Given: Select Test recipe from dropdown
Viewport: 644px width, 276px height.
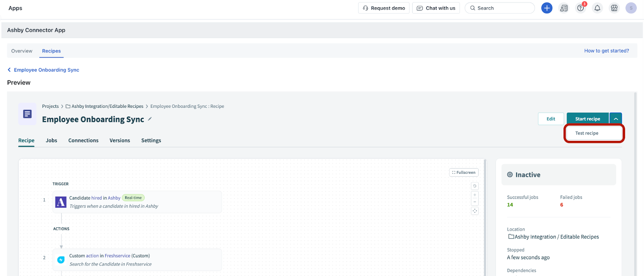Looking at the screenshot, I should pos(594,133).
